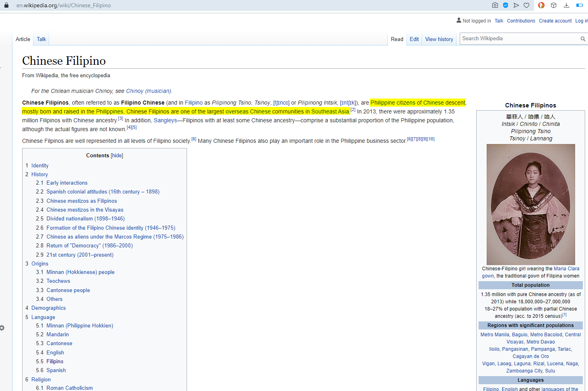Open the extensions cube icon

[554, 5]
